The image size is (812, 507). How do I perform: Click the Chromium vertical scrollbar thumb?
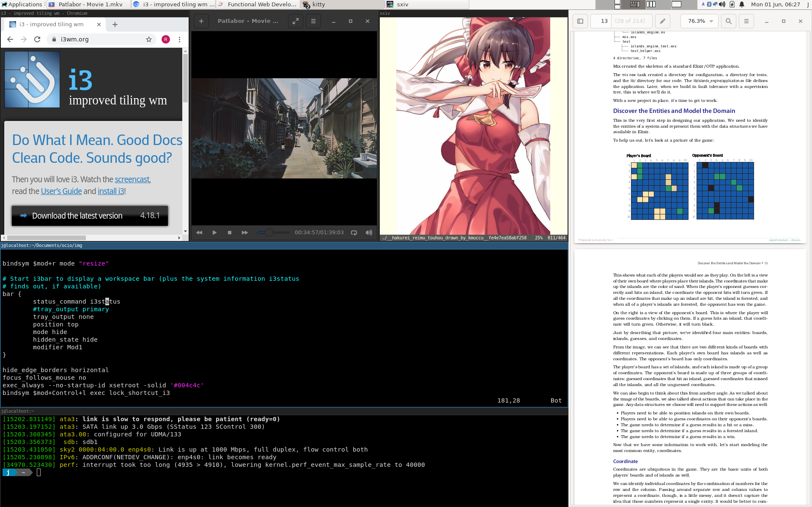tap(185, 78)
